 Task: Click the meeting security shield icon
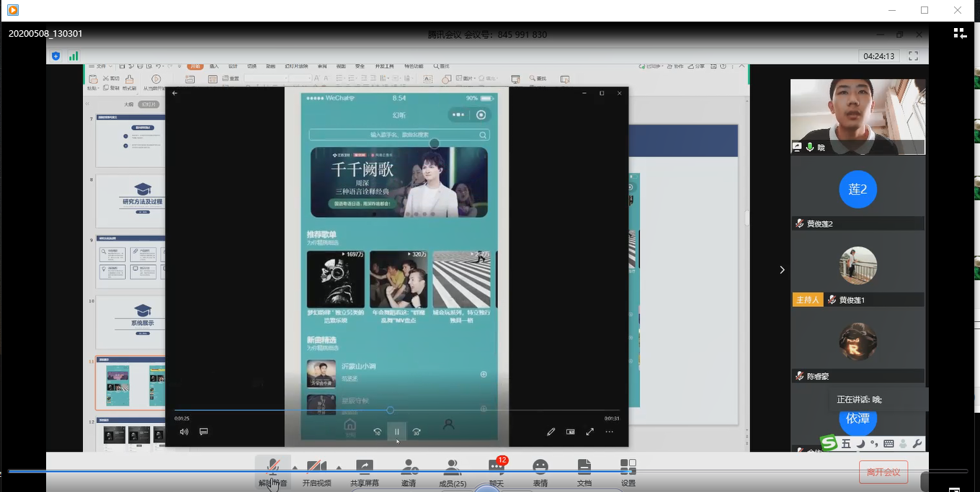point(56,56)
